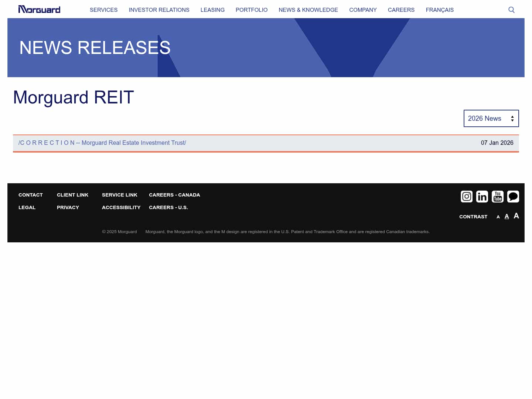Expand the INVESTOR RELATIONS menu

[x=159, y=10]
